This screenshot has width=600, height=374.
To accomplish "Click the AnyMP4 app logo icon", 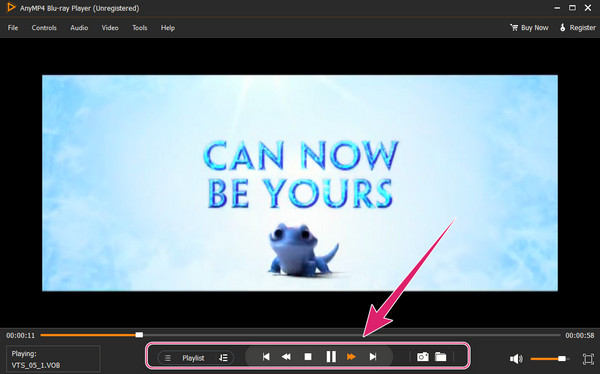I will point(11,7).
